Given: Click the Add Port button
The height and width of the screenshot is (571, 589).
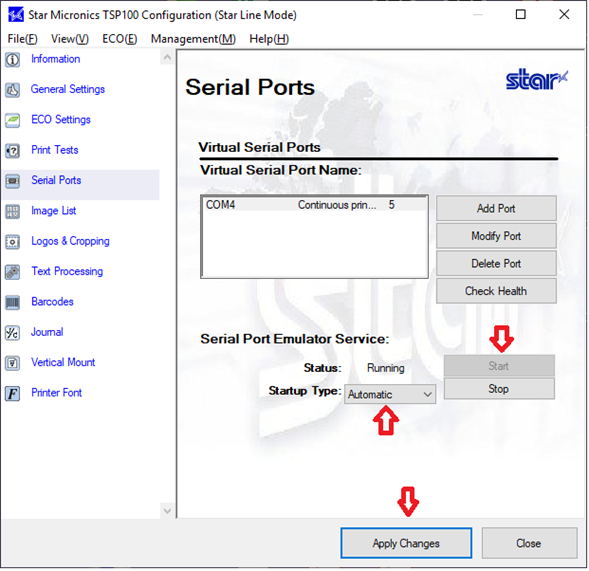Looking at the screenshot, I should pos(496,208).
